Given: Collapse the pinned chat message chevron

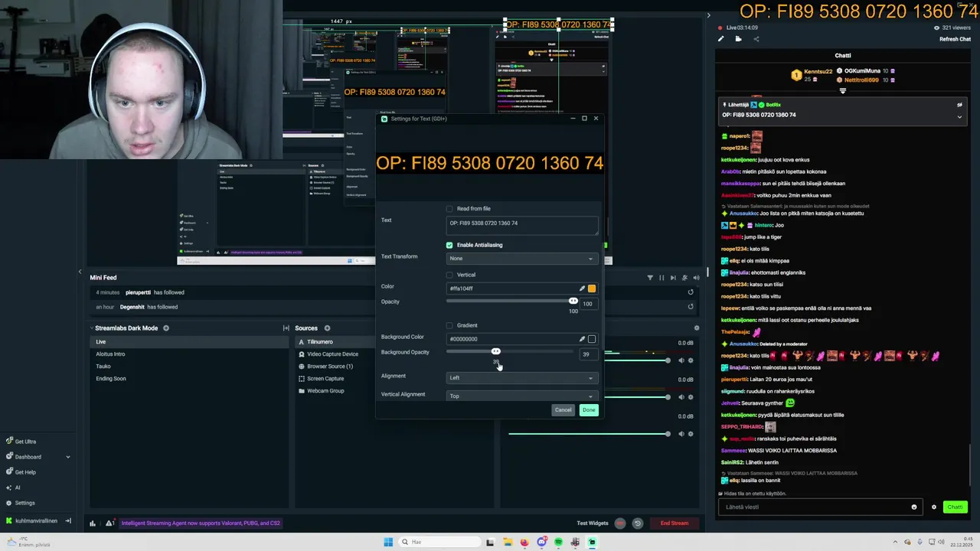Looking at the screenshot, I should (x=959, y=117).
